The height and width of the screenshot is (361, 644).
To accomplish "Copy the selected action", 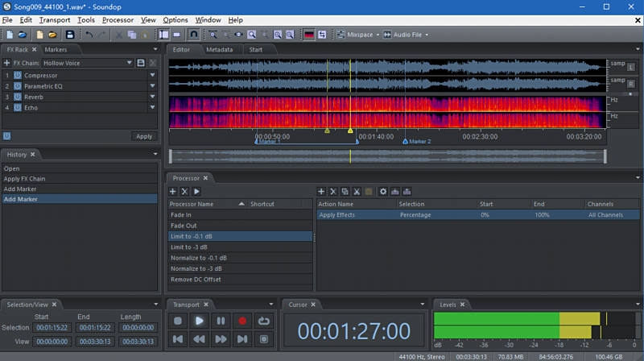I will (x=345, y=192).
